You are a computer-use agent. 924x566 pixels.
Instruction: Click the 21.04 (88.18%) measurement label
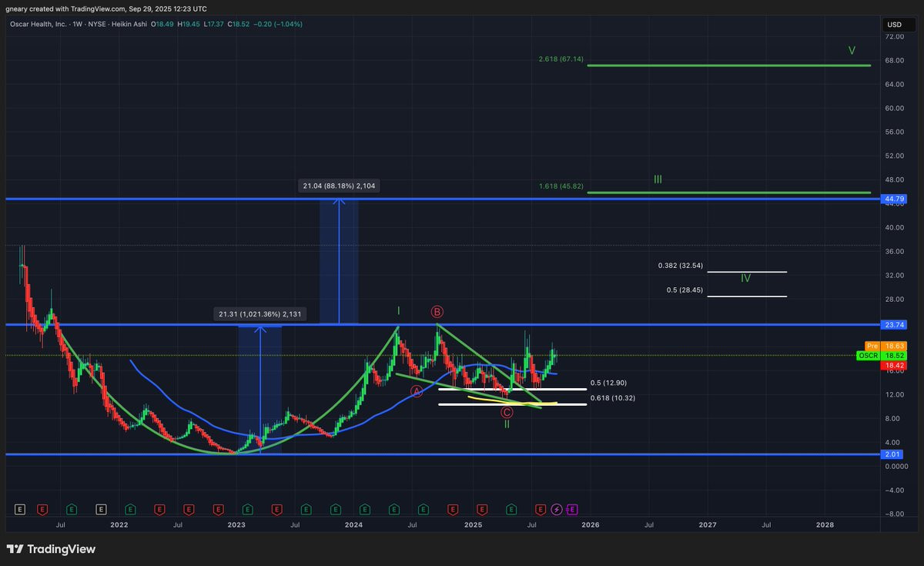[x=339, y=186]
